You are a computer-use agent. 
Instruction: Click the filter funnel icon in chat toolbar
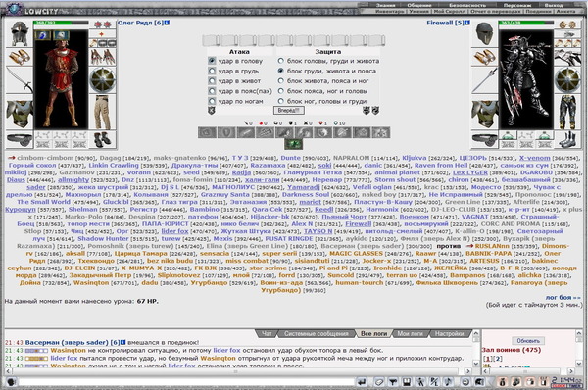point(393,382)
